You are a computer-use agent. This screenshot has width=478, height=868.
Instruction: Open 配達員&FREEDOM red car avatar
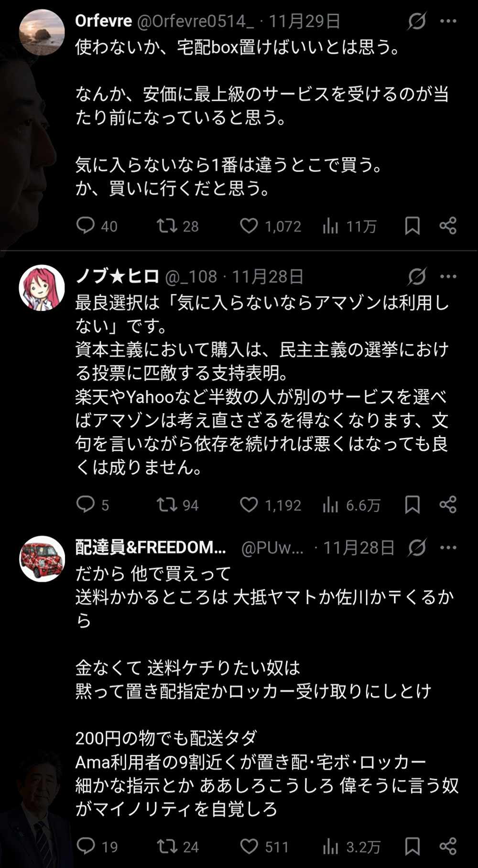click(42, 558)
